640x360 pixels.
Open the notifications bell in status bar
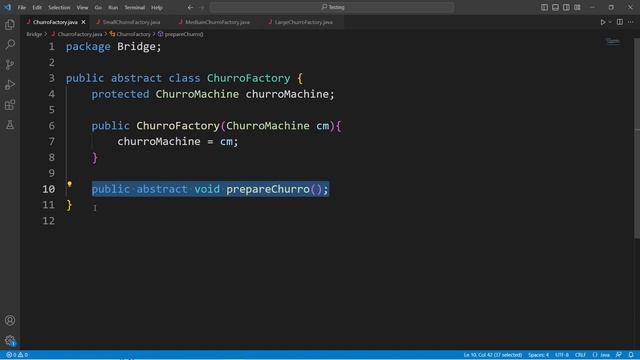point(631,355)
